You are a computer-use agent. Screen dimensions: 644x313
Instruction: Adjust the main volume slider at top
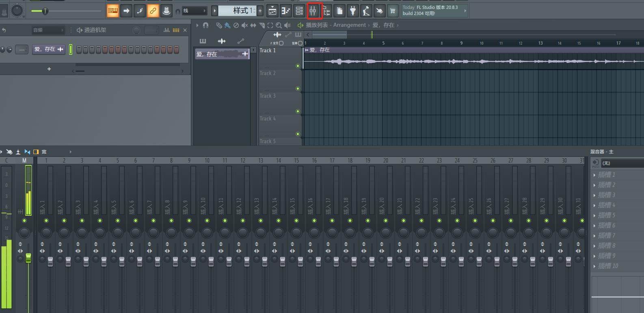point(66,11)
